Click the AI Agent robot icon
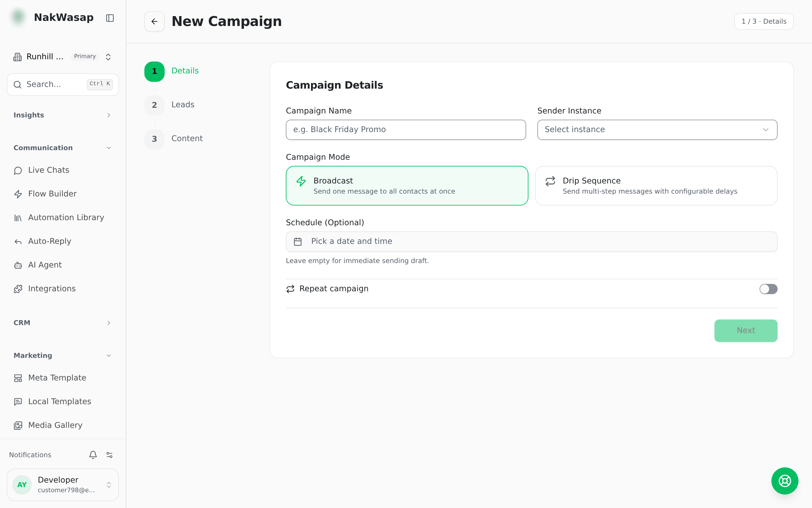812x508 pixels. [18, 265]
